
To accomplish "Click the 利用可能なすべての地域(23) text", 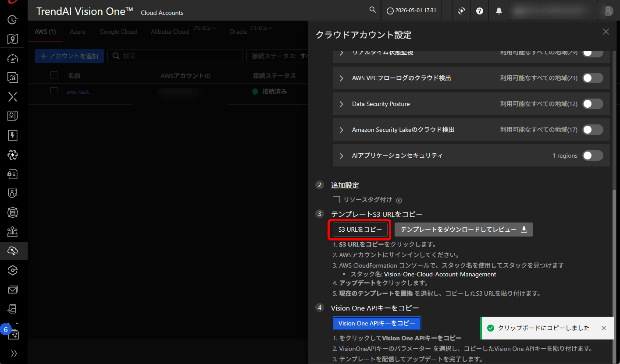I will tap(539, 78).
